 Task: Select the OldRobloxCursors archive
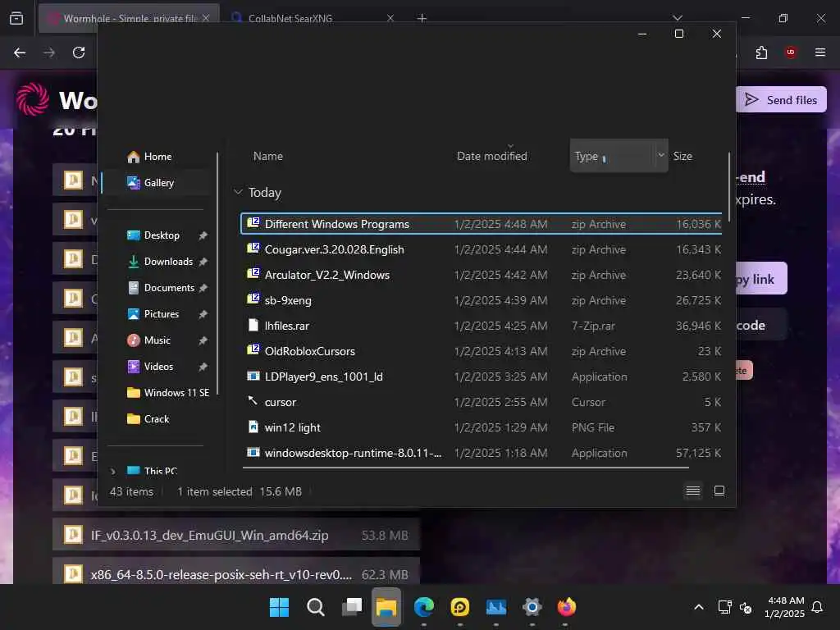pos(482,351)
